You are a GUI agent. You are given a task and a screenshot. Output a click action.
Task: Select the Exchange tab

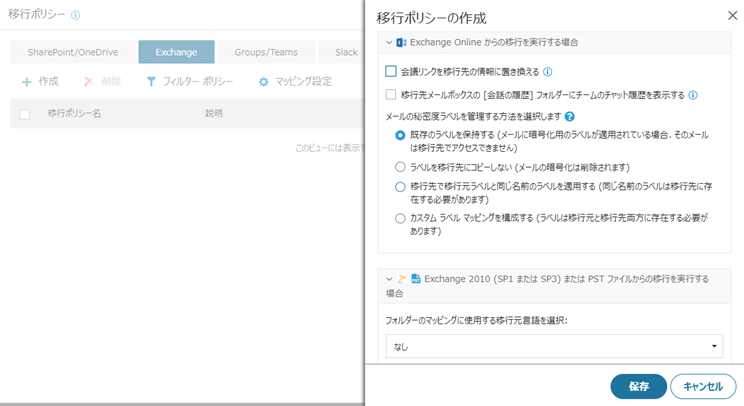(177, 52)
